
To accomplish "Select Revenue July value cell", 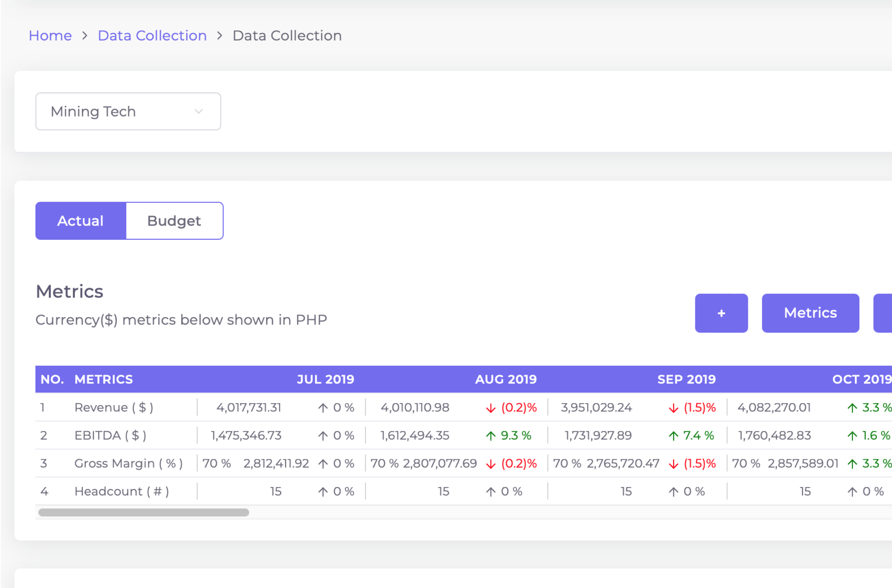I will [x=249, y=408].
